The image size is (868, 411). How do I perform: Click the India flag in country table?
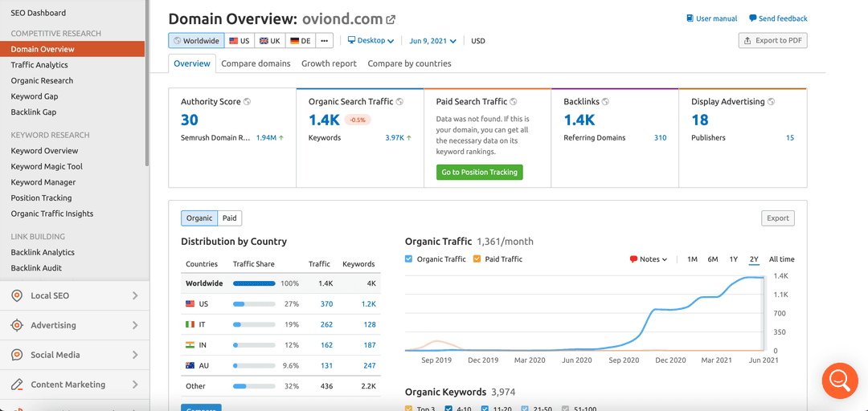pyautogui.click(x=190, y=344)
